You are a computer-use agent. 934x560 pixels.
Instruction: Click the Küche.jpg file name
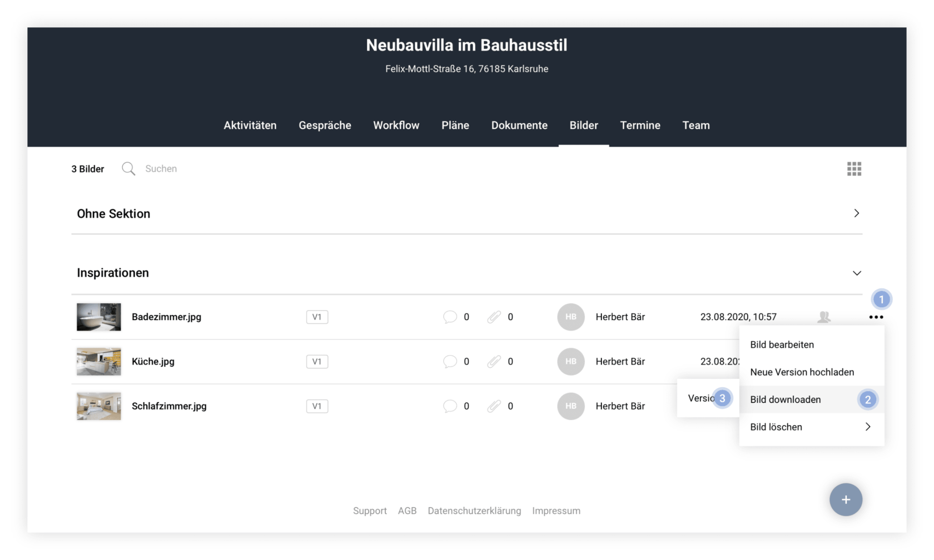pos(153,362)
